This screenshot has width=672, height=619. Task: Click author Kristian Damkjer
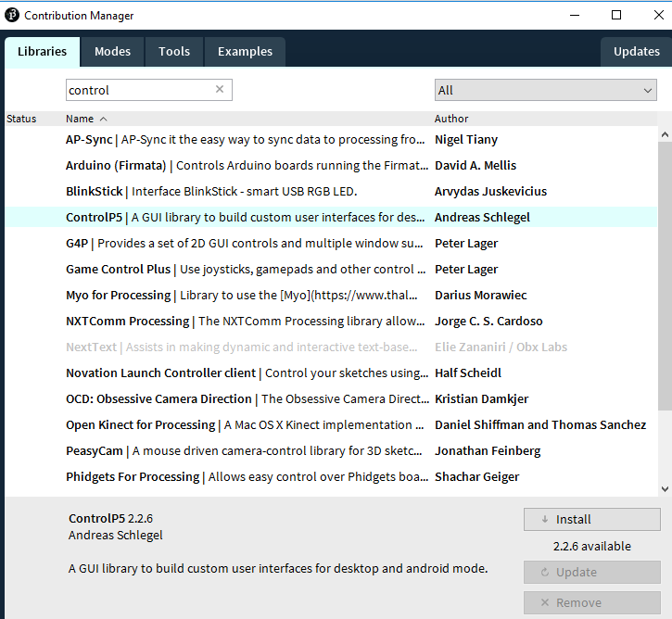(482, 399)
